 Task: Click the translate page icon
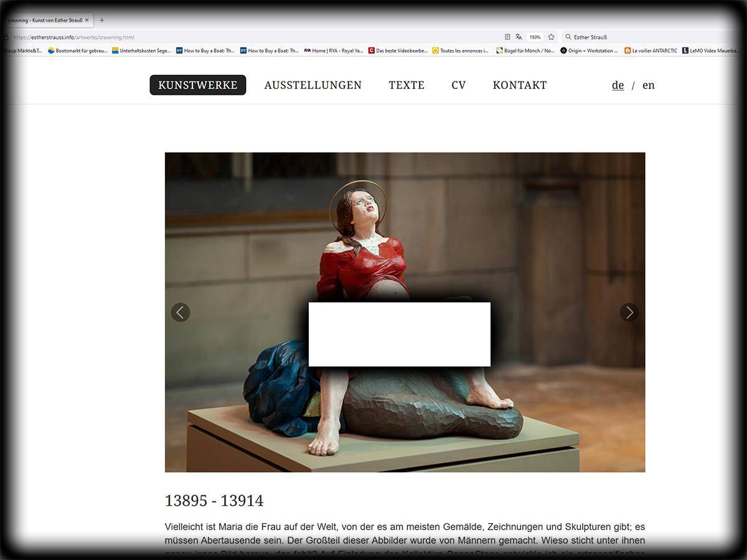click(519, 37)
